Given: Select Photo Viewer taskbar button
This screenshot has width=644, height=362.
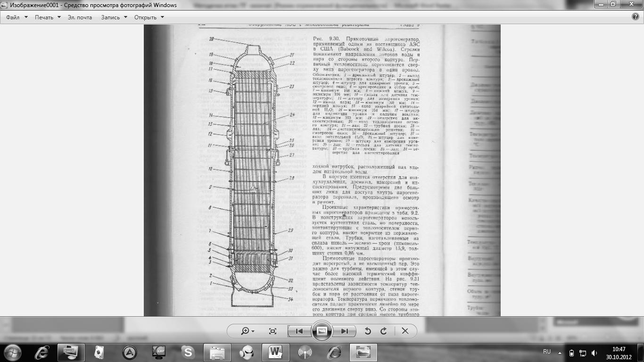Looking at the screenshot, I should point(364,352).
